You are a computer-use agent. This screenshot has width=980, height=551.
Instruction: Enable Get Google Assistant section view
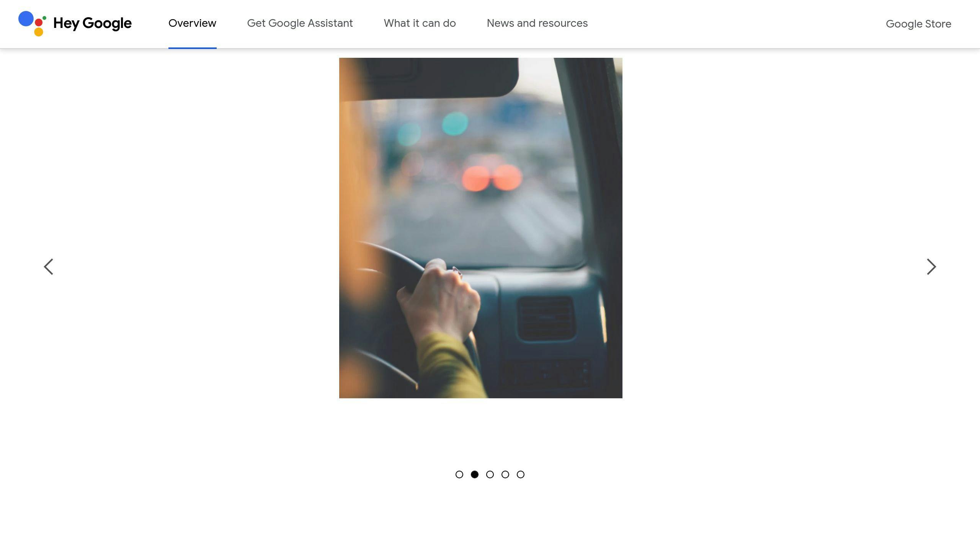tap(299, 23)
